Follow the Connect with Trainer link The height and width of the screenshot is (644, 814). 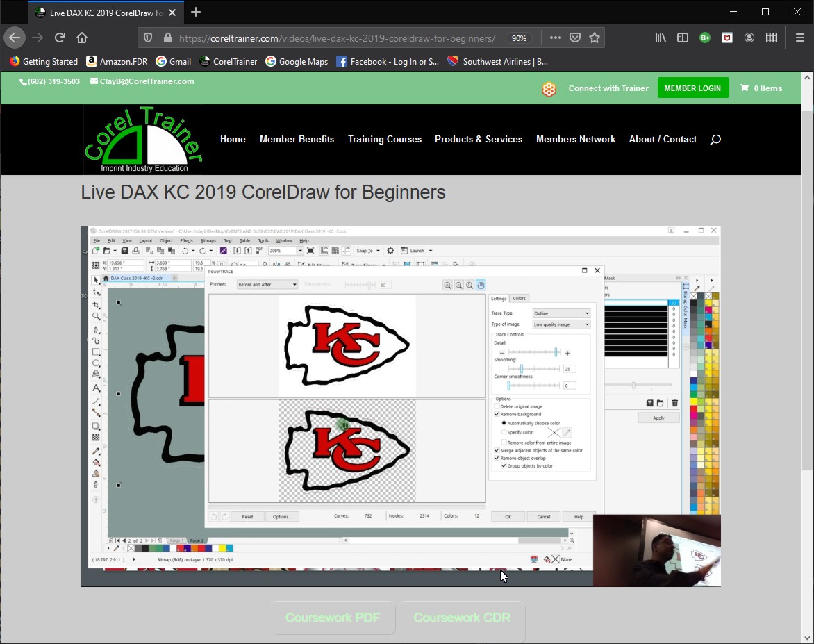(608, 88)
